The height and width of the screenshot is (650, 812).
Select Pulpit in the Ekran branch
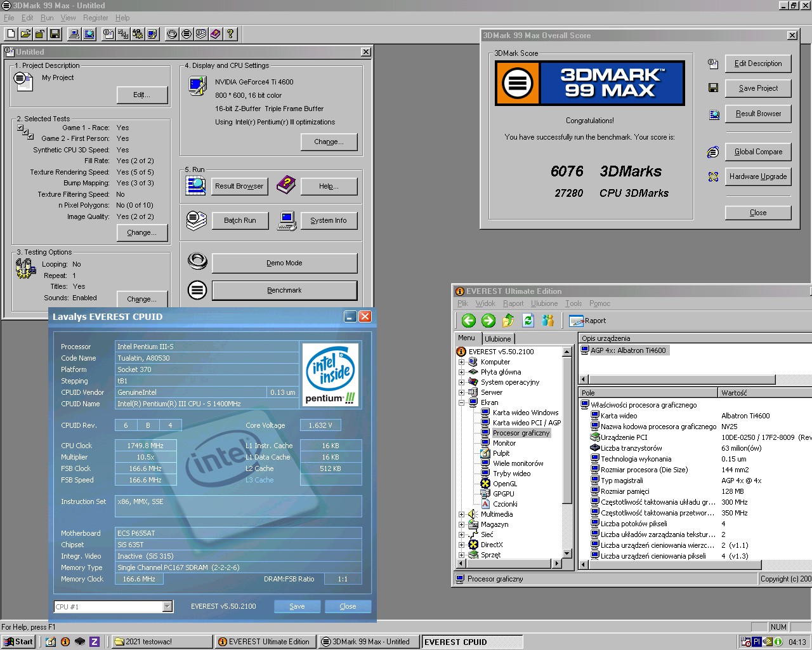501,453
